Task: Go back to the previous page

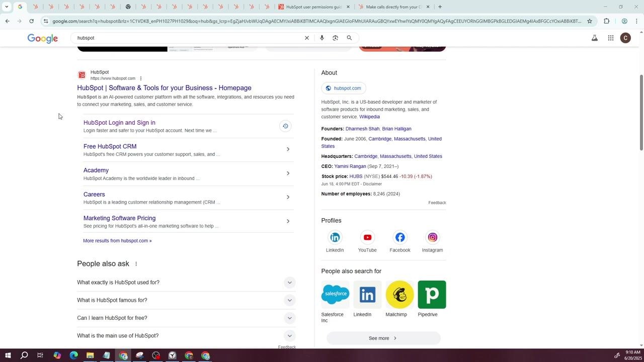Action: (x=7, y=21)
